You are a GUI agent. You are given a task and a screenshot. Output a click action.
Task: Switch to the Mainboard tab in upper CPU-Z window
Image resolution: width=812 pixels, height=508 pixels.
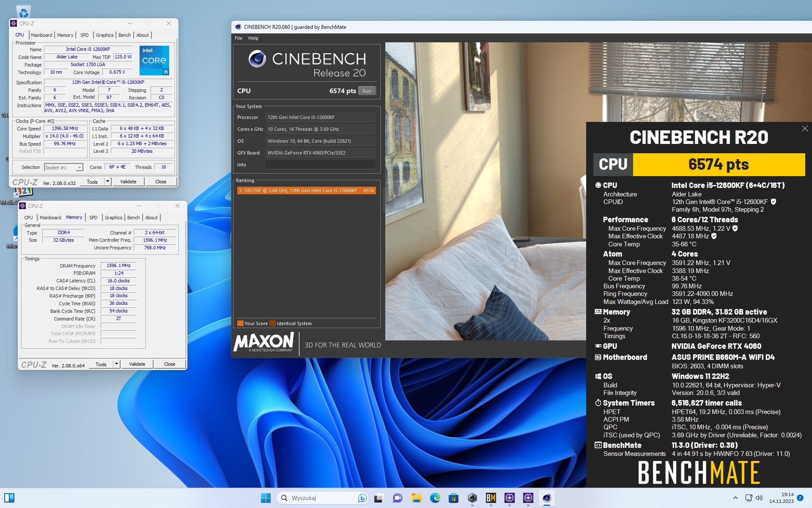pos(41,35)
